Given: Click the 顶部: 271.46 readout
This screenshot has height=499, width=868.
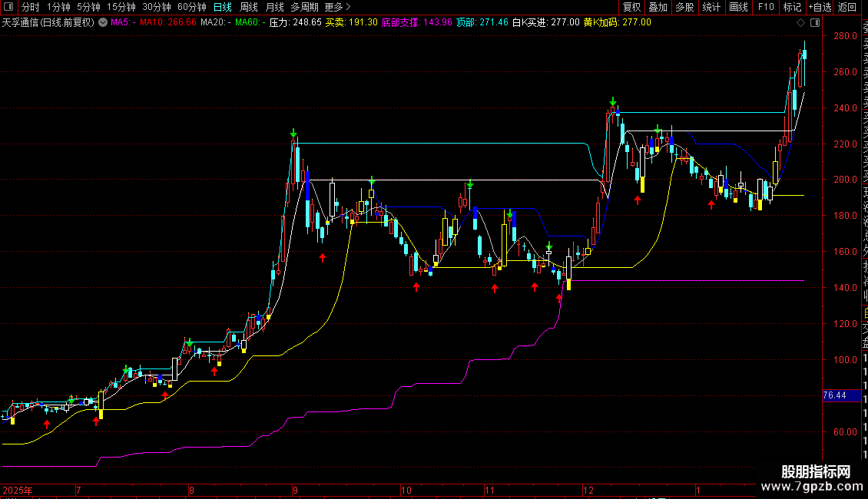Looking at the screenshot, I should [x=482, y=23].
